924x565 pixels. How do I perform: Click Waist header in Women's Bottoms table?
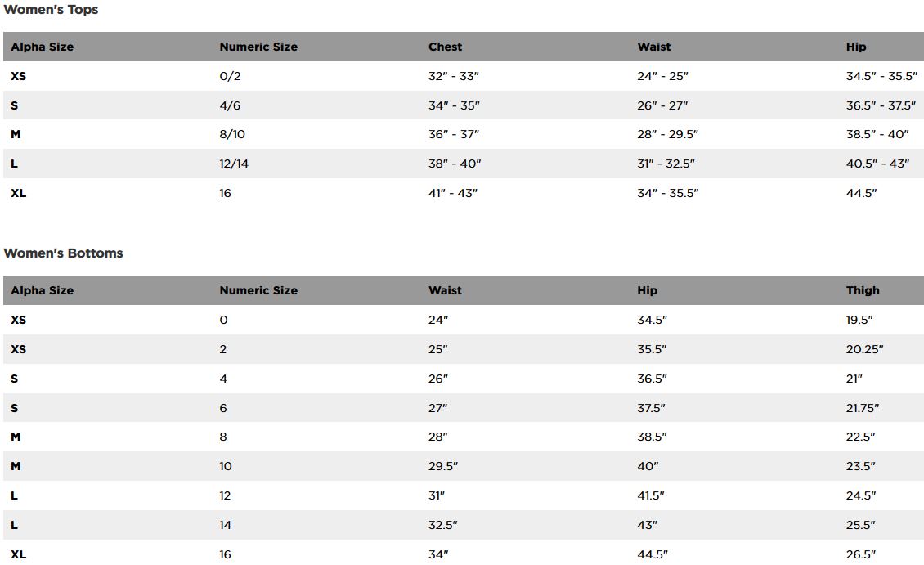point(445,290)
